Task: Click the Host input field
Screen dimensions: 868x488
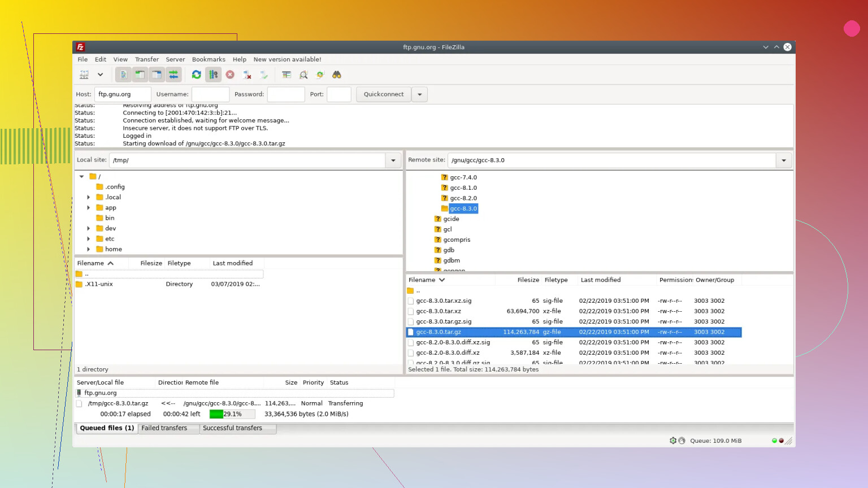Action: (123, 94)
